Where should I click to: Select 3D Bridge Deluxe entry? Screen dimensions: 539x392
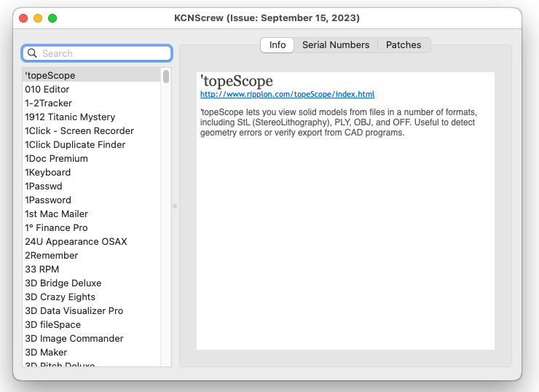[x=92, y=283]
